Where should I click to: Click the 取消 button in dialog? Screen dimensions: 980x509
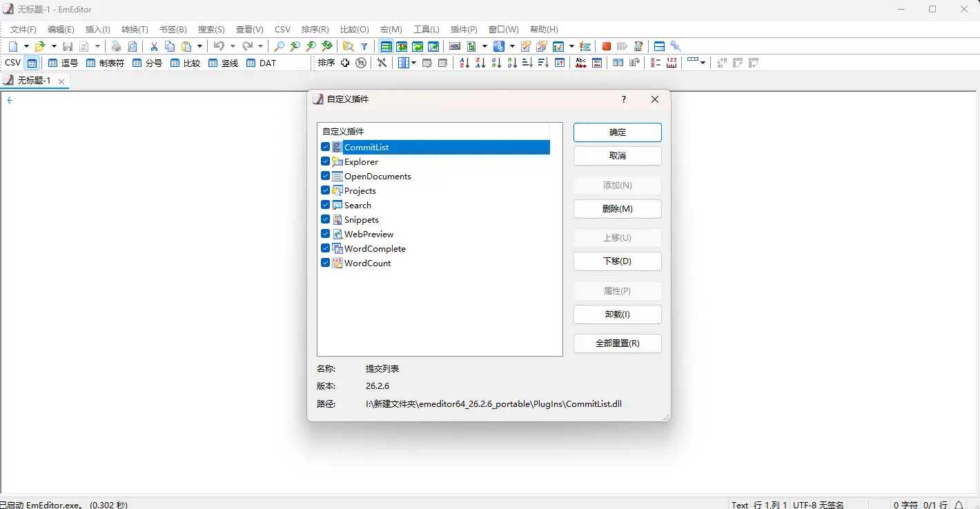618,156
